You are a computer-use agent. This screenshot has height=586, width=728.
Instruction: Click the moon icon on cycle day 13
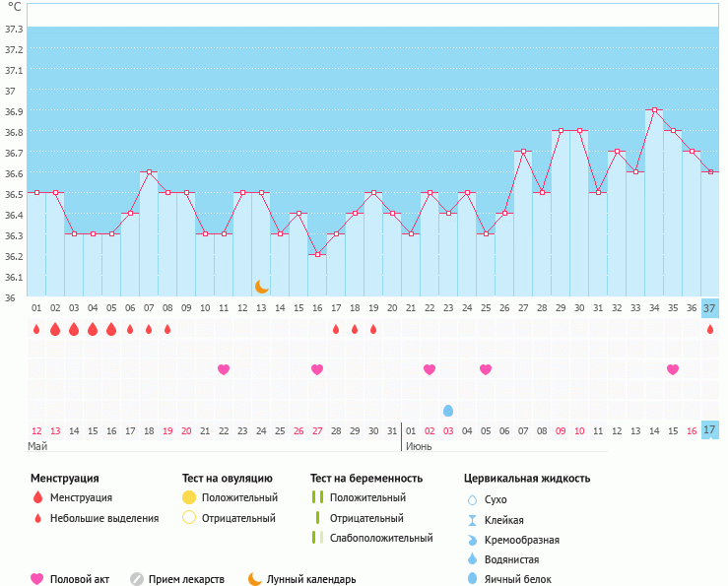click(261, 286)
